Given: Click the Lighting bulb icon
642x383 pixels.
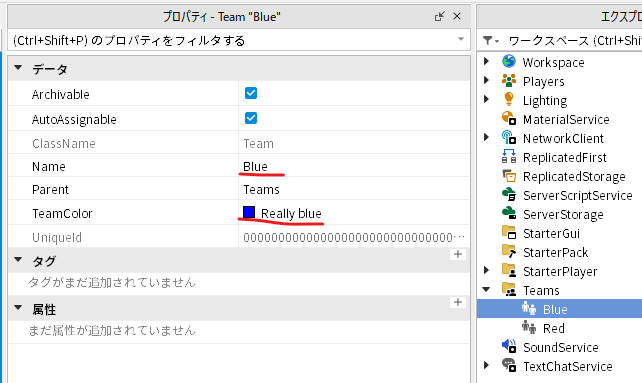Looking at the screenshot, I should coord(509,100).
